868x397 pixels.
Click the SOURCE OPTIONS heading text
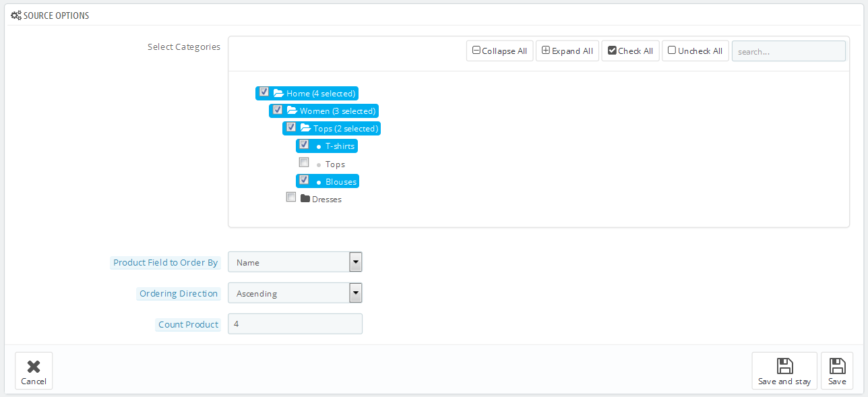point(56,16)
